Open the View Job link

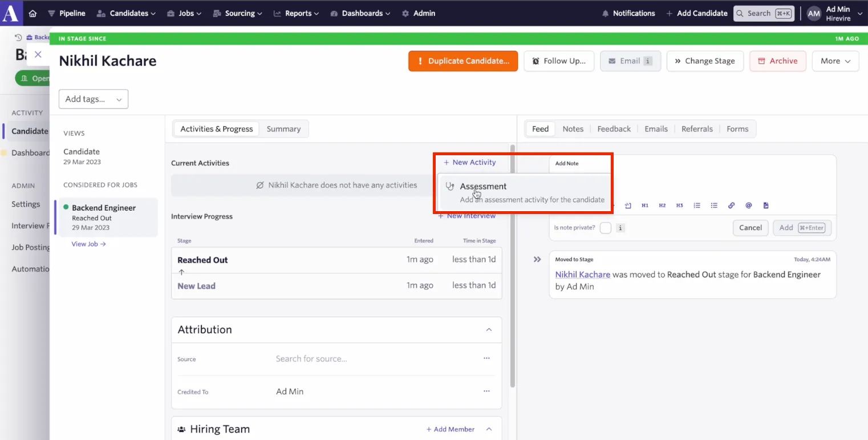click(x=88, y=244)
